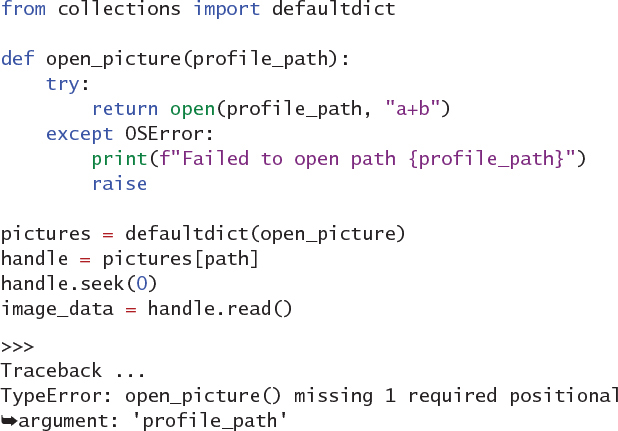This screenshot has width=618, height=431.
Task: Click the line-continuation arrow before 'argument'
Action: point(9,420)
